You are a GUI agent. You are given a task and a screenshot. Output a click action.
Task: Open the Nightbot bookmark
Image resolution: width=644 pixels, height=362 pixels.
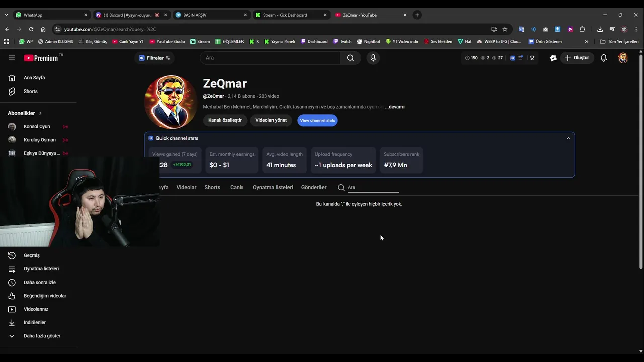point(368,42)
